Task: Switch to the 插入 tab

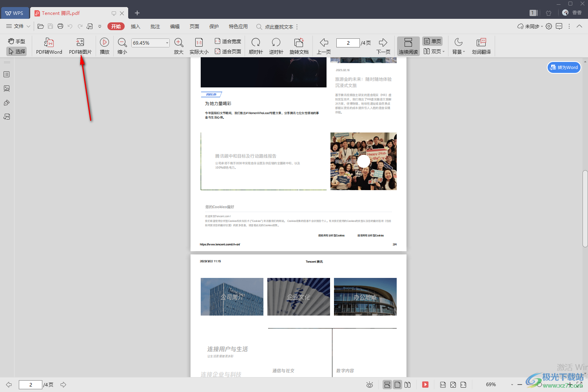Action: tap(135, 26)
